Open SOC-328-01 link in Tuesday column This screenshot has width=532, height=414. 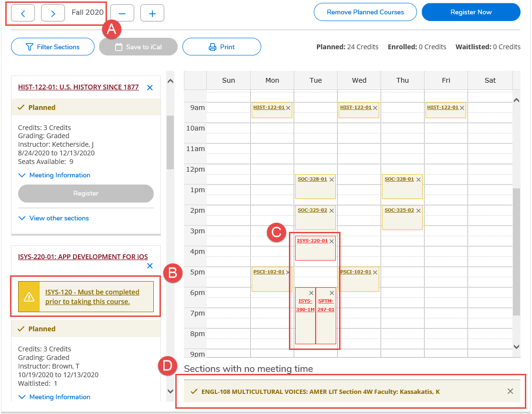312,179
